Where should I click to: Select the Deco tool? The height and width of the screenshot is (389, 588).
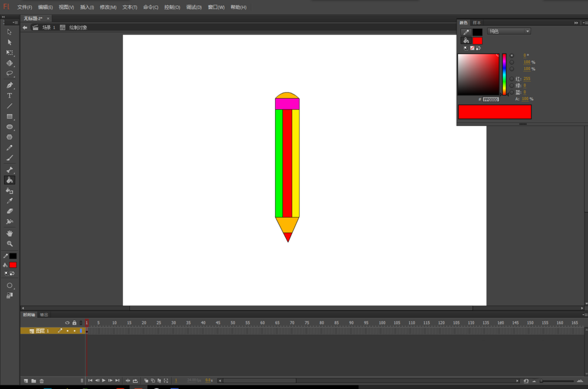coord(9,221)
